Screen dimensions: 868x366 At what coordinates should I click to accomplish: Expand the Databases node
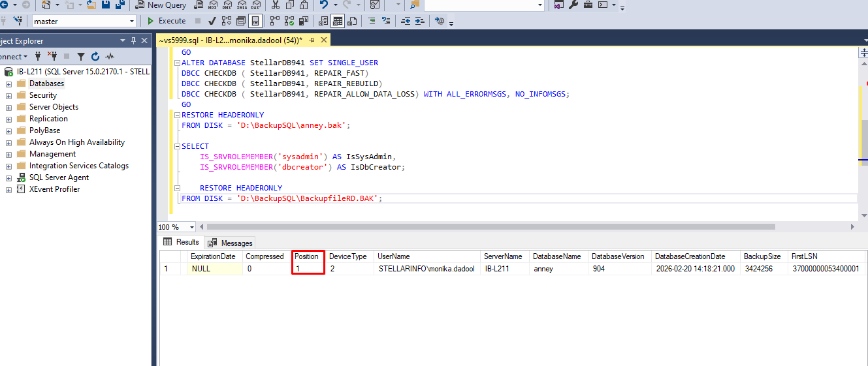tap(8, 84)
